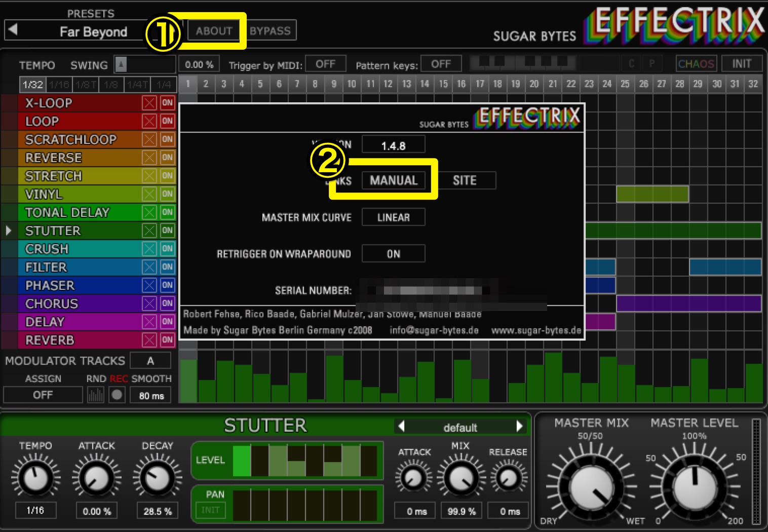Viewport: 768px width, 532px height.
Task: Clear the FILTER track with its X icon
Action: pyautogui.click(x=149, y=267)
